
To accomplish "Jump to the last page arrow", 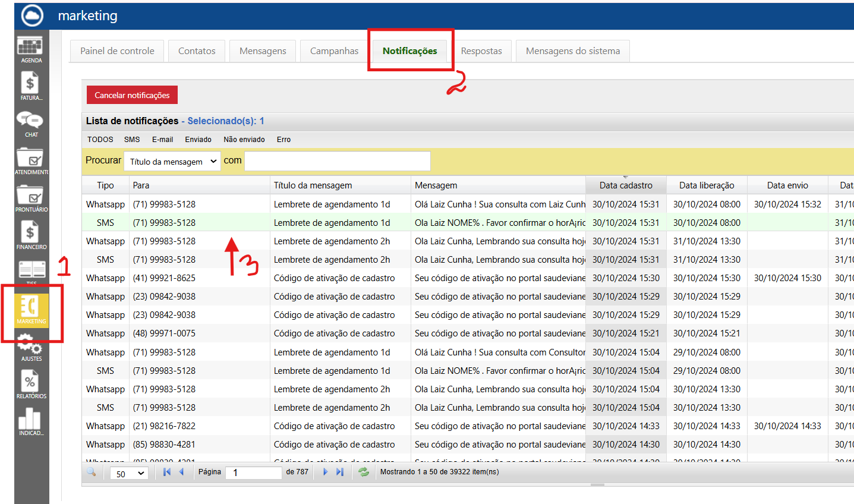I will click(x=340, y=472).
